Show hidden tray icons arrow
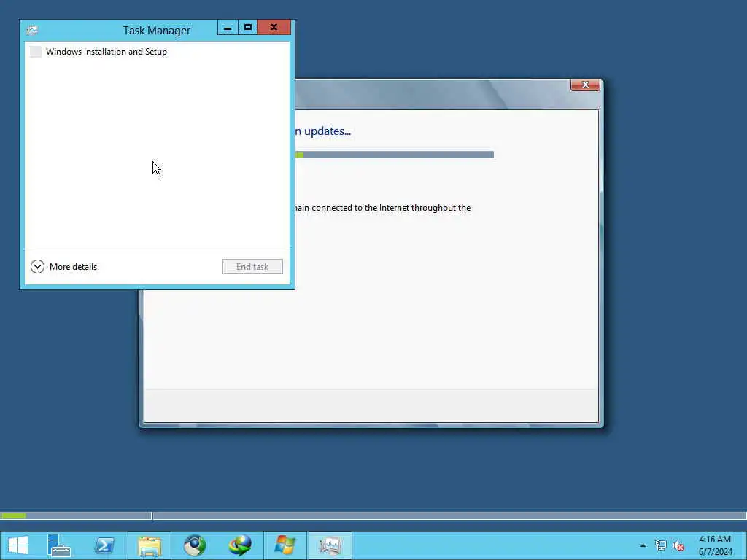Screen dimensions: 747x560 (x=643, y=545)
